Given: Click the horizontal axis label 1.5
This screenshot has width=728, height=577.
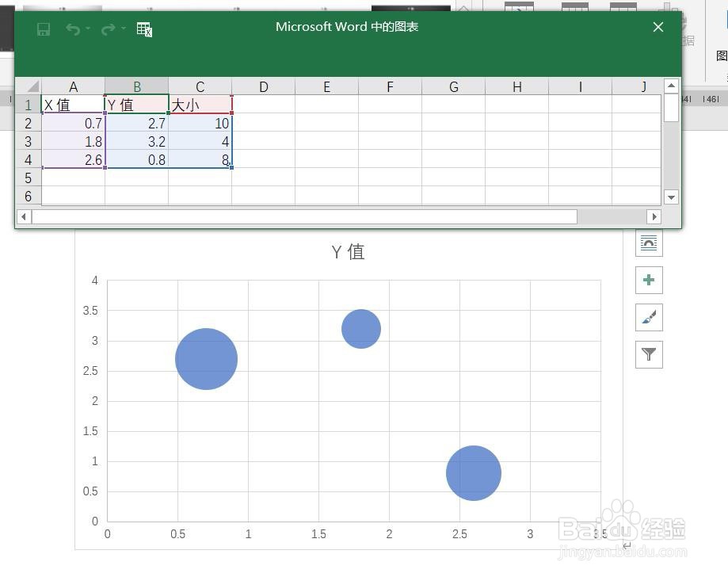Looking at the screenshot, I should tap(318, 533).
